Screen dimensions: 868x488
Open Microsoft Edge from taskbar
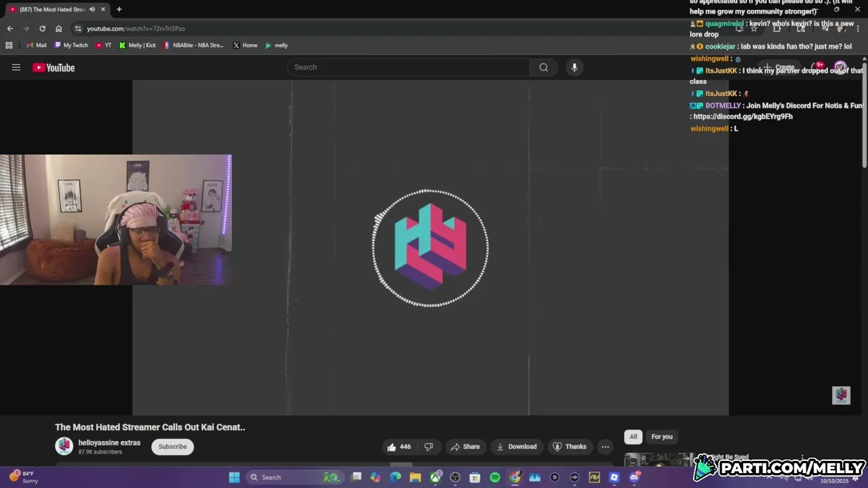[395, 477]
